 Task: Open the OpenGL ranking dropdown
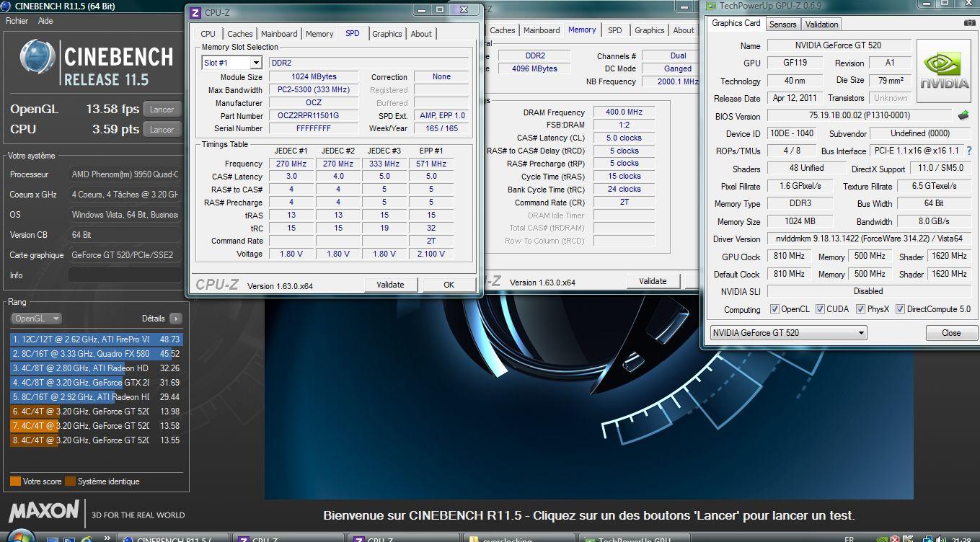pos(36,319)
